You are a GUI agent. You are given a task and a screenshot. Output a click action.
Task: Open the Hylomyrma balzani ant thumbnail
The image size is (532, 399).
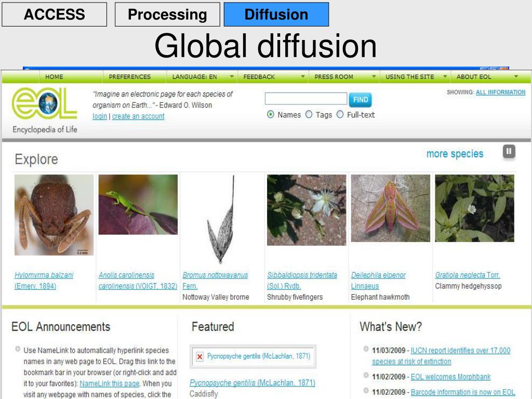[54, 215]
